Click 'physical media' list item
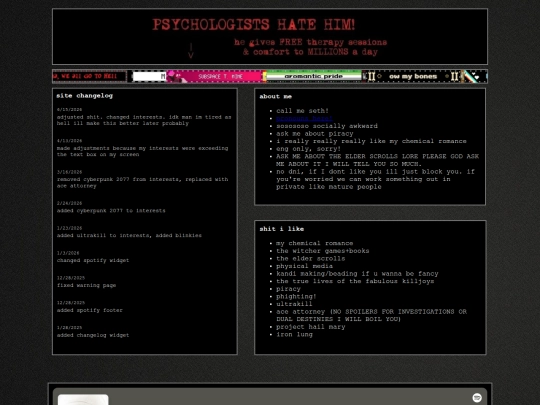This screenshot has width=540, height=405. (304, 266)
